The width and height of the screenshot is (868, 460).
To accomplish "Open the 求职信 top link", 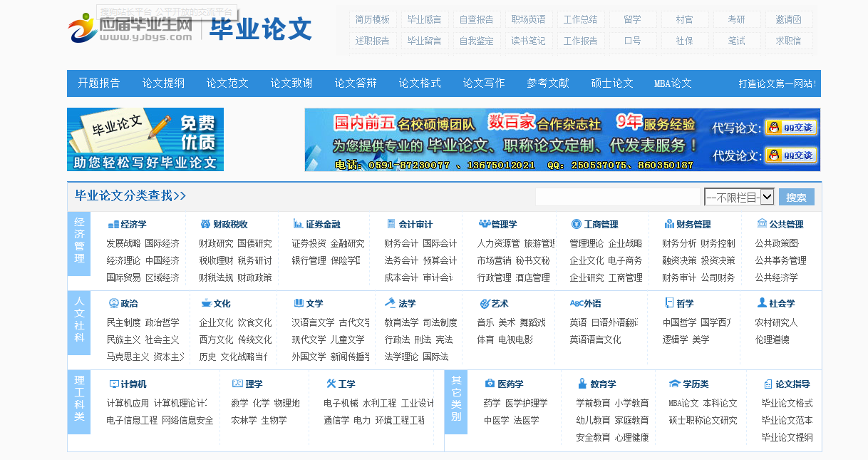I will 789,41.
